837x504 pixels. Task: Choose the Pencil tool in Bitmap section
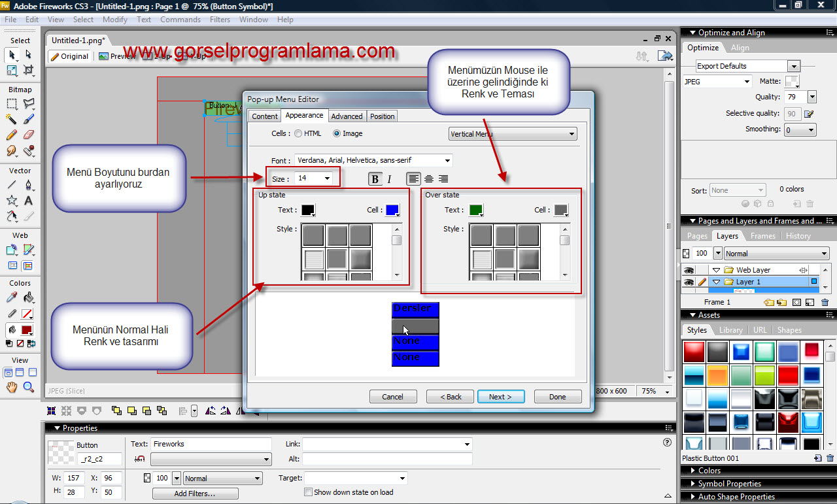pyautogui.click(x=12, y=135)
